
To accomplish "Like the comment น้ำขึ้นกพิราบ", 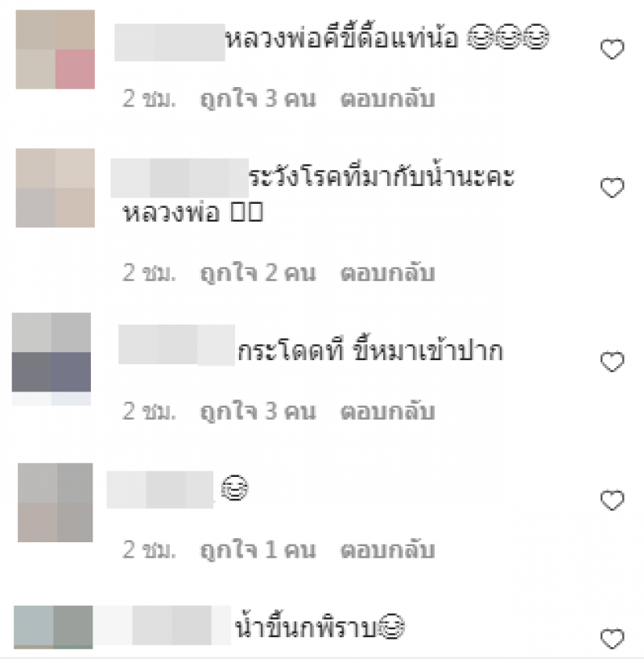I will (612, 638).
